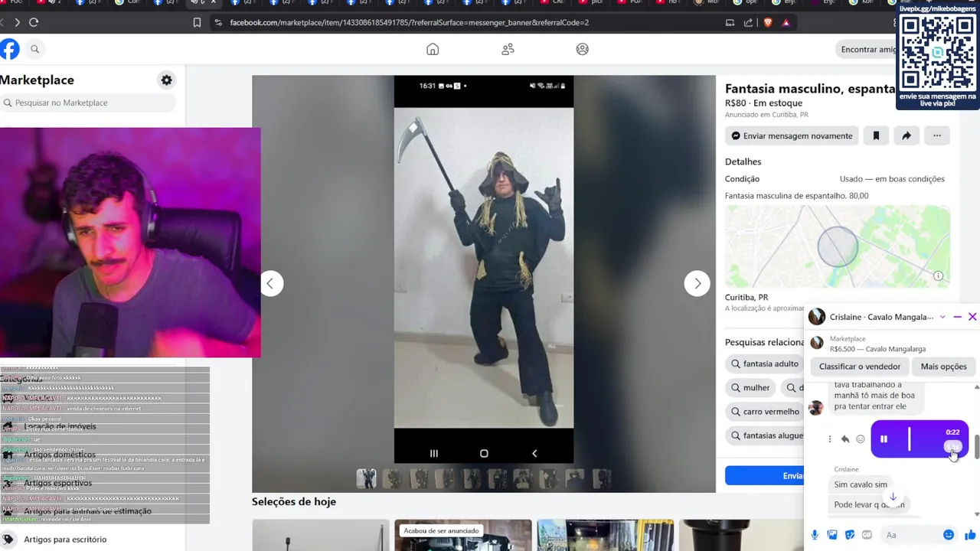The width and height of the screenshot is (980, 551).
Task: Click the Encontrar amigos button
Action: click(x=868, y=49)
